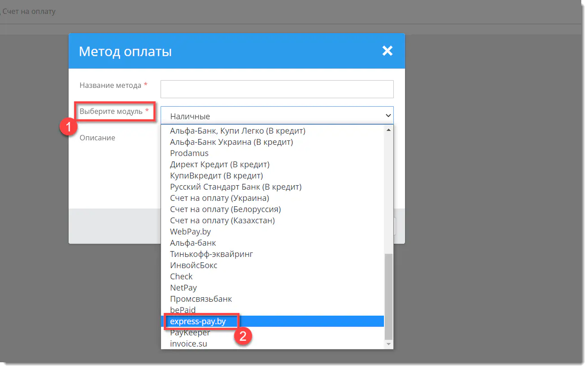The image size is (588, 369).
Task: Pick ИнвойсБокс payment option
Action: tap(194, 265)
